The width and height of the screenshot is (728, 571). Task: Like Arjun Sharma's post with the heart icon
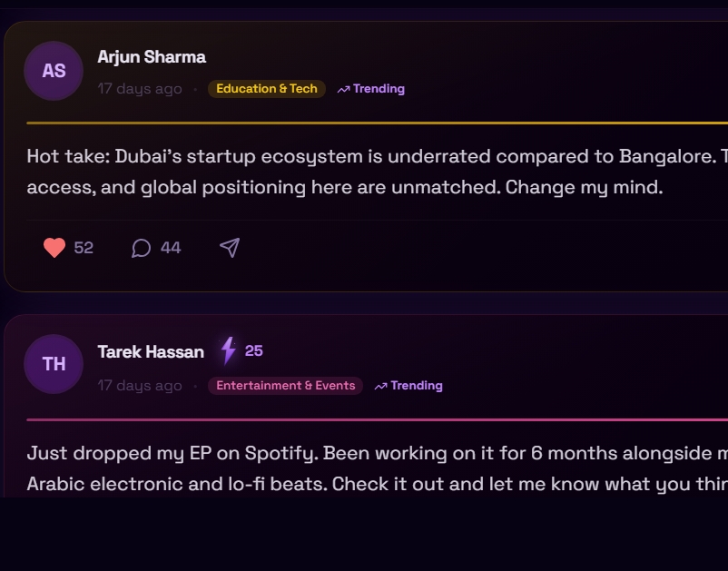point(54,248)
